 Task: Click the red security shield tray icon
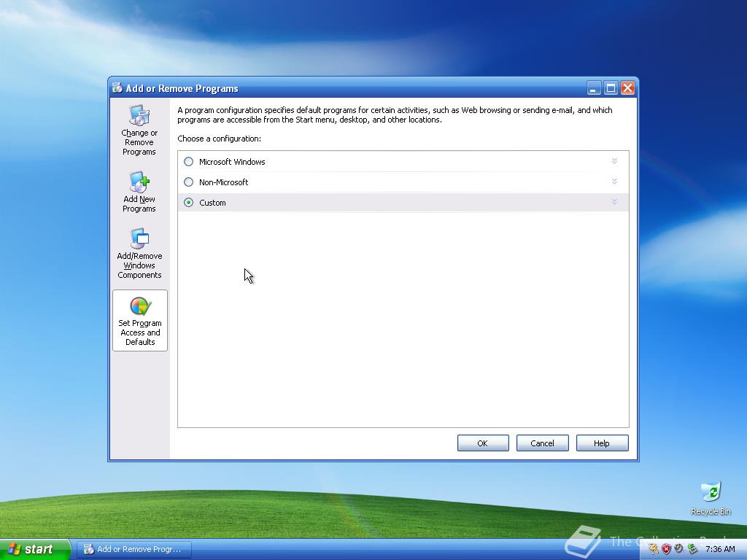(667, 550)
